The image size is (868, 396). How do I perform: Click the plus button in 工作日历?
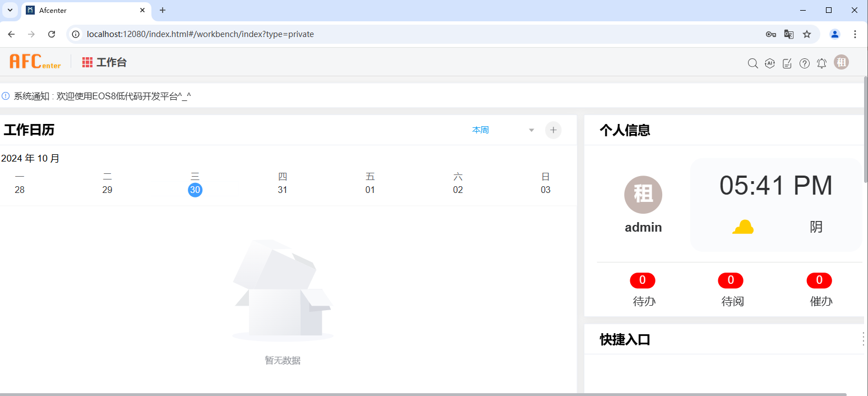553,130
